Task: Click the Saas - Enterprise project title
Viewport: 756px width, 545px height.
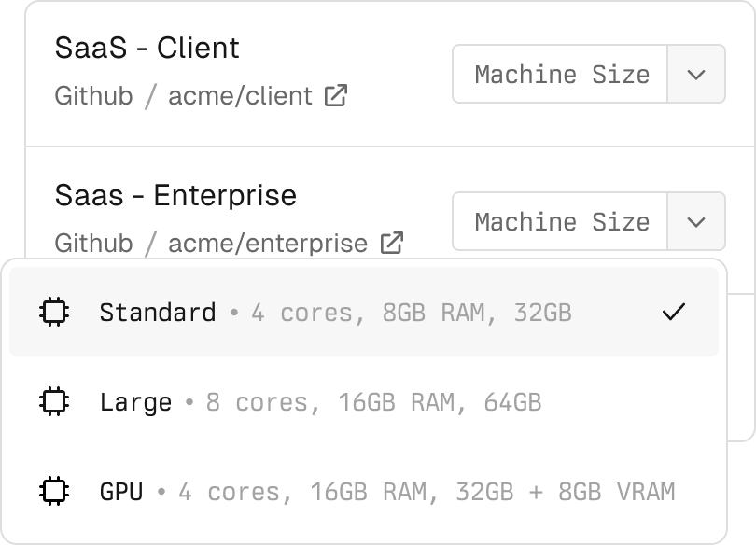Action: point(175,196)
